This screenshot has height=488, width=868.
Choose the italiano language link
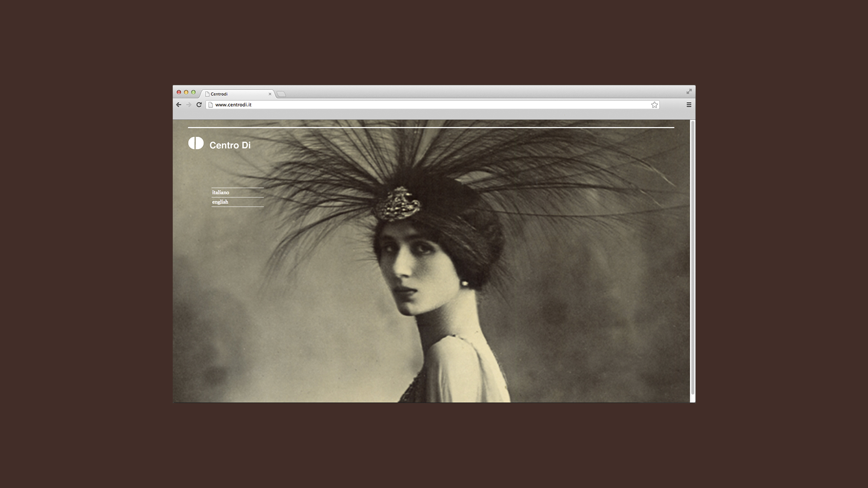coord(221,192)
